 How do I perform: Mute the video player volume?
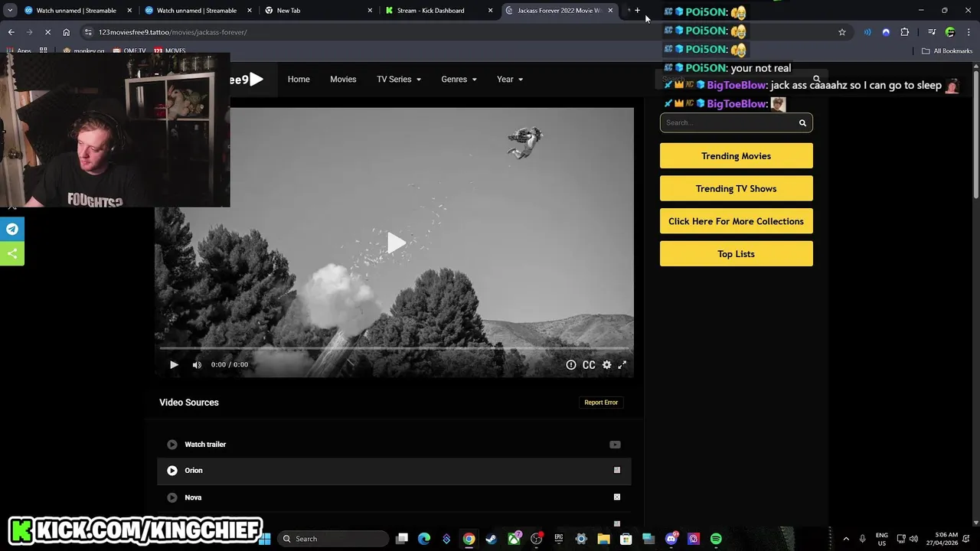click(197, 365)
